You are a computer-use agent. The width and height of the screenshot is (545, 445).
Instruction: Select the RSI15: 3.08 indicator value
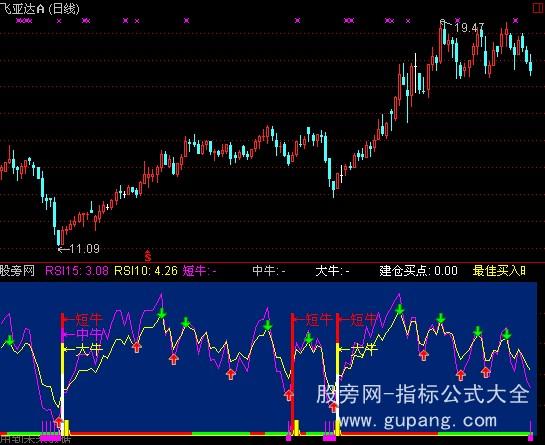point(77,270)
